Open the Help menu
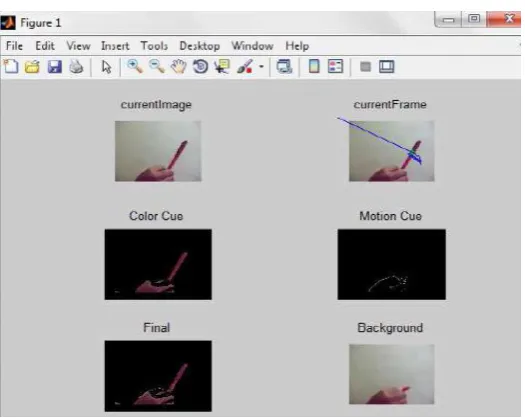The image size is (525, 418). 297,46
